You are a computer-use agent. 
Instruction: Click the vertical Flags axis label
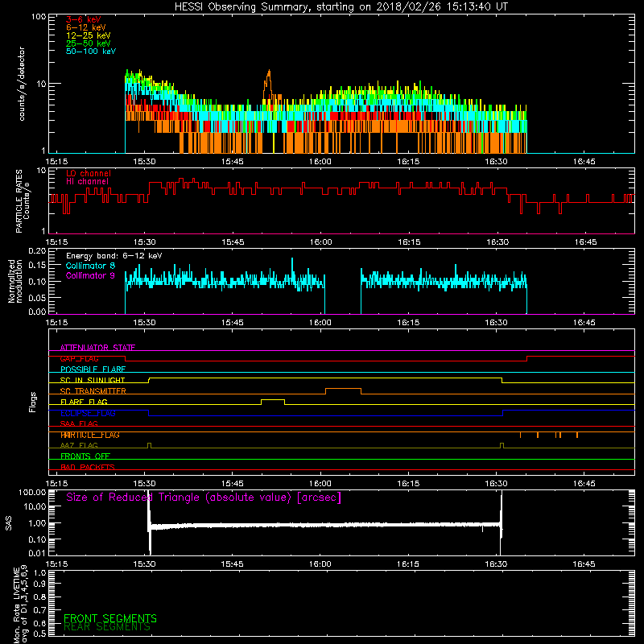33,402
